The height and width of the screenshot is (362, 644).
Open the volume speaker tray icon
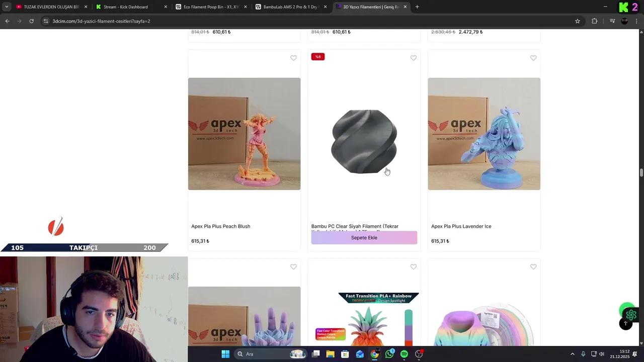601,354
